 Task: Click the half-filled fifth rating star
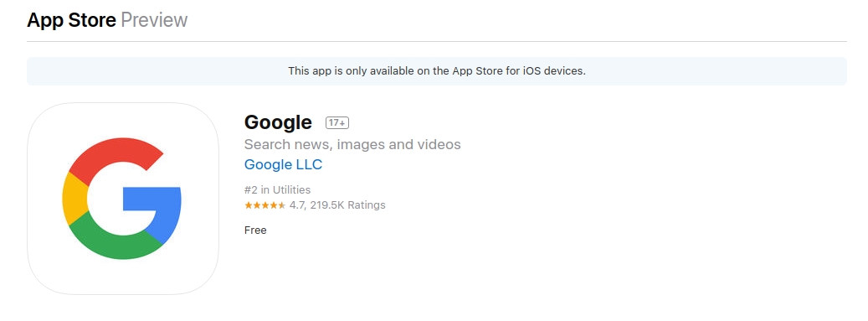click(x=282, y=205)
